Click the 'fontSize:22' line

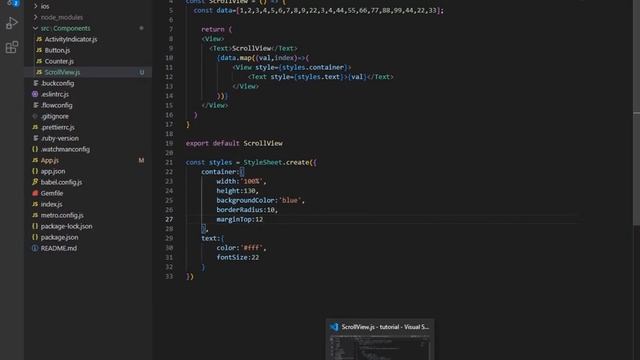238,257
